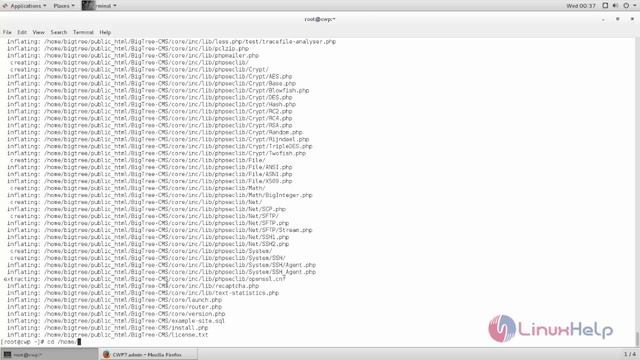Click the line ending with text-statistics.php
This screenshot has width=640, height=360.
[143, 293]
